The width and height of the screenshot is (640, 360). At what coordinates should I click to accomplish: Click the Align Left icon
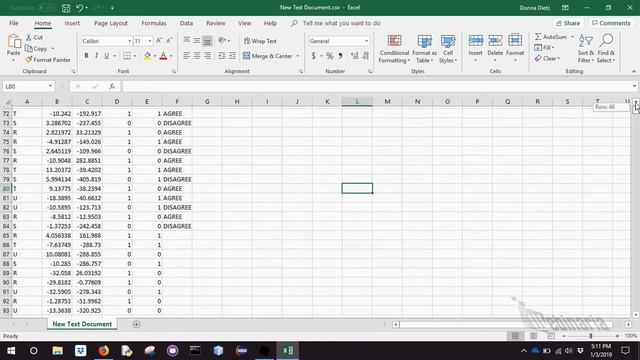click(187, 56)
